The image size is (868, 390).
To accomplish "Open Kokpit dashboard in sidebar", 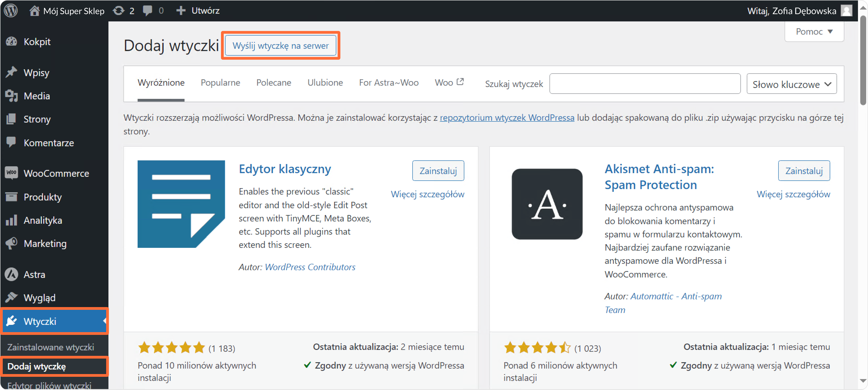I will (x=37, y=42).
